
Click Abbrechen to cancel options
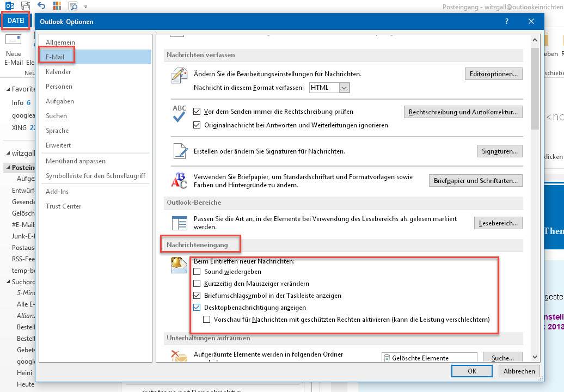pos(519,371)
